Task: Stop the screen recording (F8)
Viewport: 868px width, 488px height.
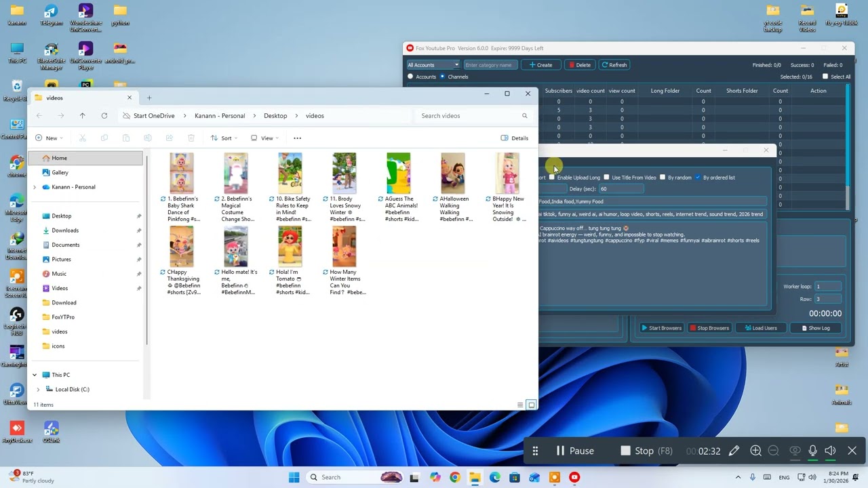Action: pos(646,451)
